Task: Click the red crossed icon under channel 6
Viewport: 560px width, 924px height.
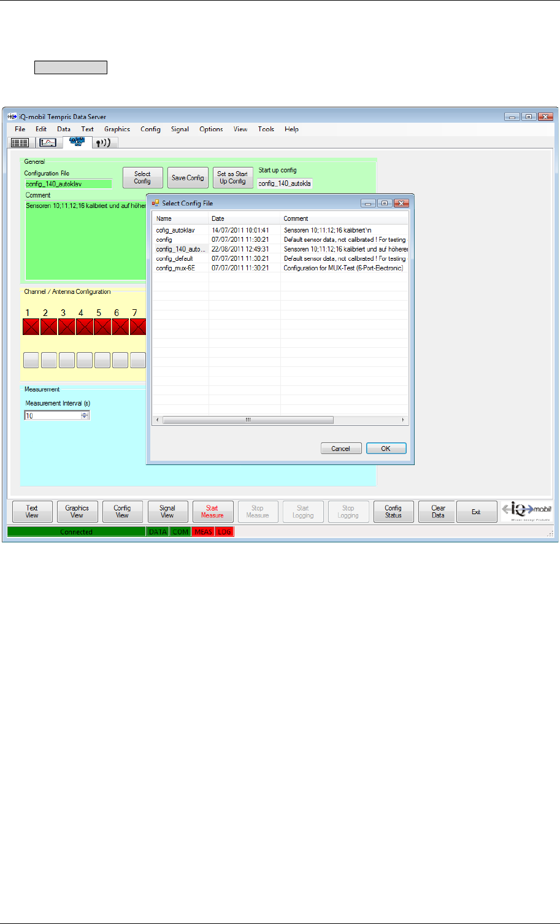Action: click(x=120, y=327)
